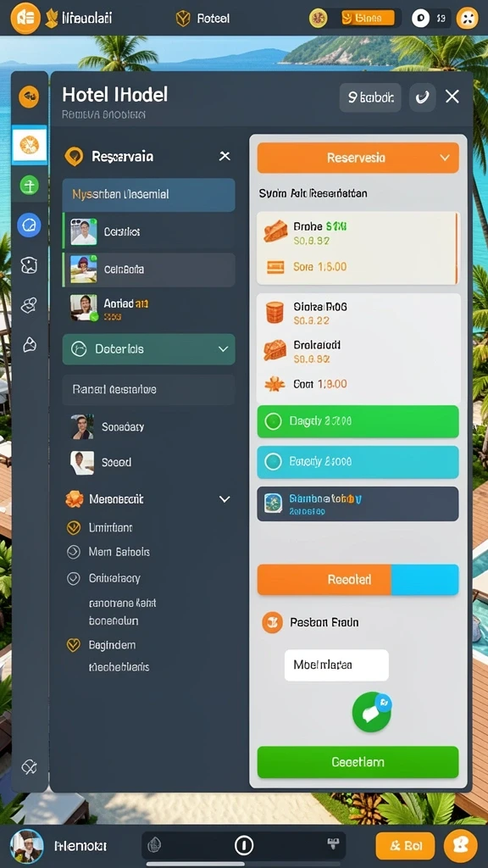Image resolution: width=488 pixels, height=868 pixels.
Task: Click the white drop-shaped sidebar icon
Action: (x=29, y=345)
